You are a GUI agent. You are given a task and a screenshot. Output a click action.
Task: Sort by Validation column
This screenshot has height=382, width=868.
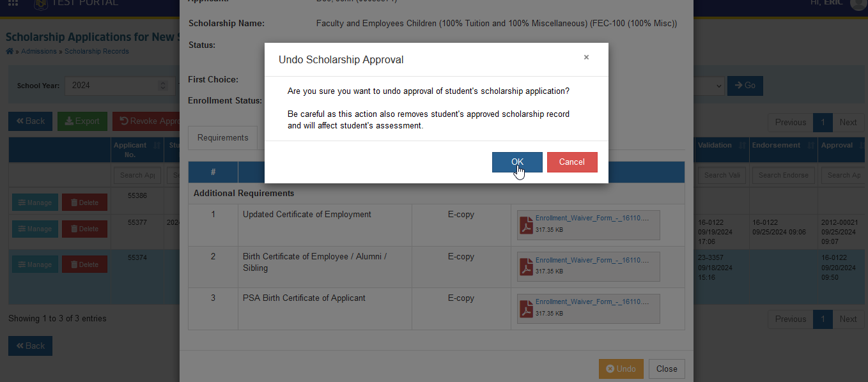pos(722,149)
